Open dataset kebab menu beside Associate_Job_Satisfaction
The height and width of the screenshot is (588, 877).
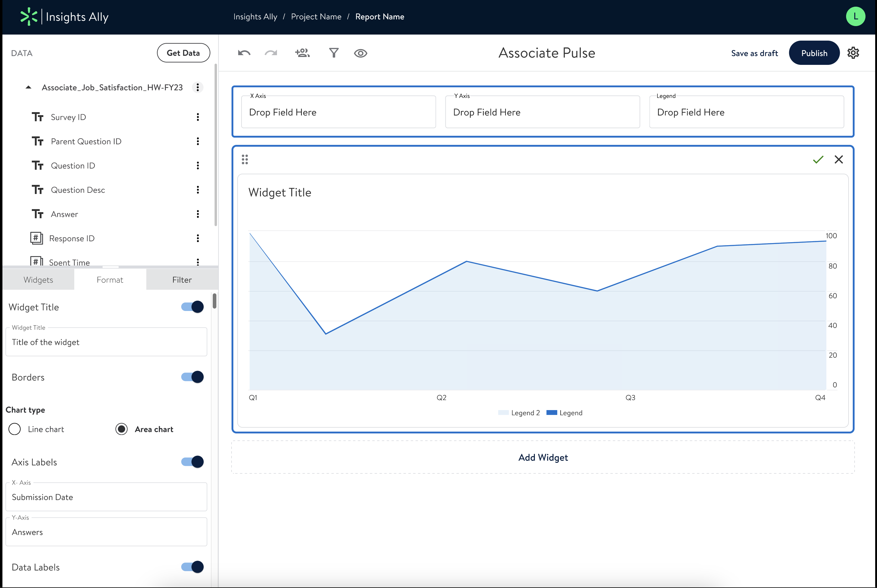tap(198, 87)
